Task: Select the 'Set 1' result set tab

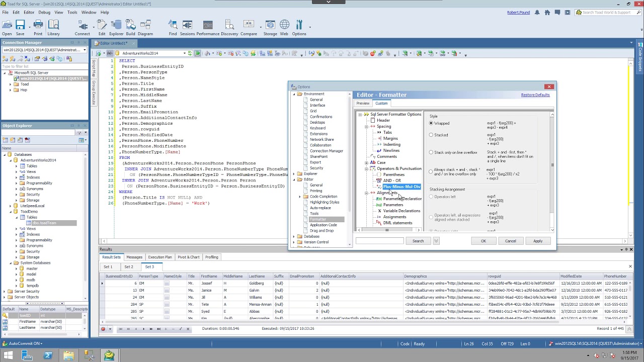Action: point(108,266)
